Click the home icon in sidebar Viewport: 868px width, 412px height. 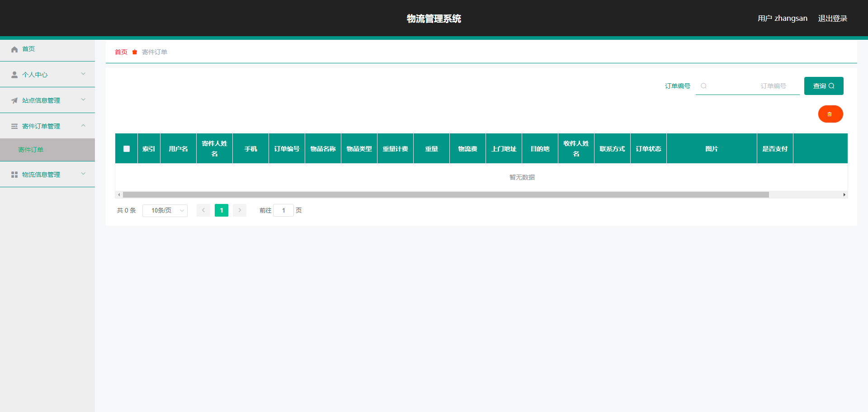[14, 49]
